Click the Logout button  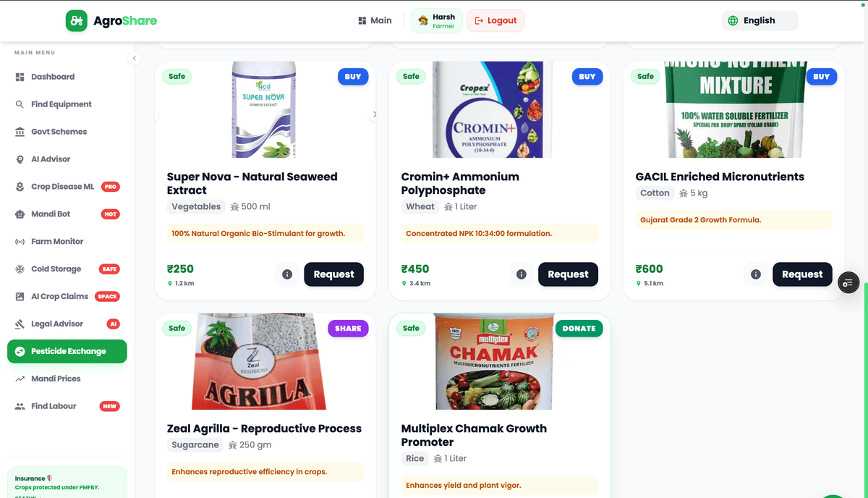(x=495, y=20)
